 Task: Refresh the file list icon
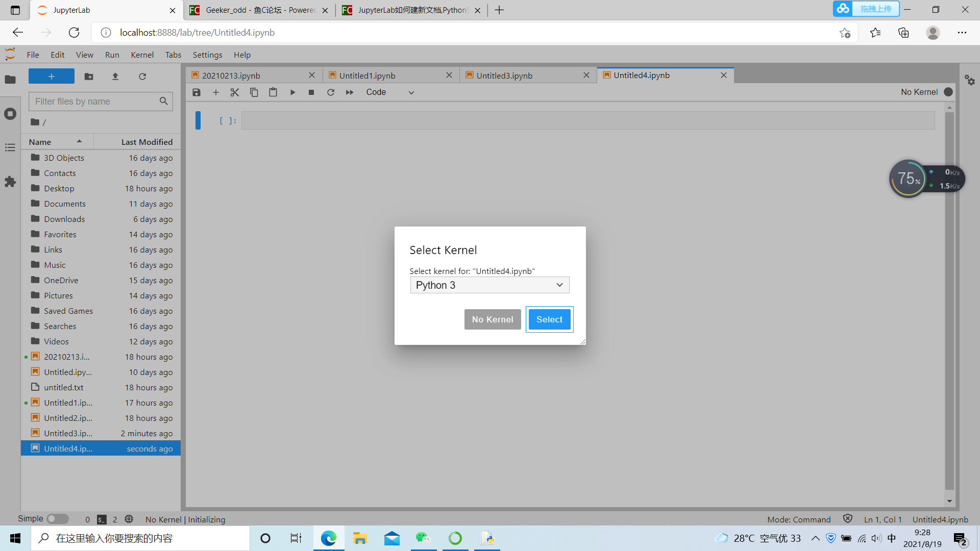(x=142, y=76)
